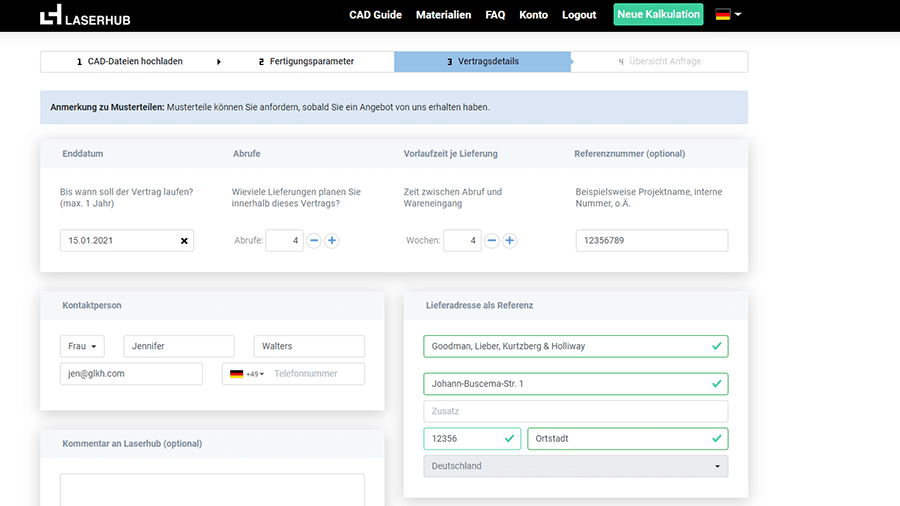Open the Frau salutation dropdown
This screenshot has height=506, width=900.
[82, 346]
